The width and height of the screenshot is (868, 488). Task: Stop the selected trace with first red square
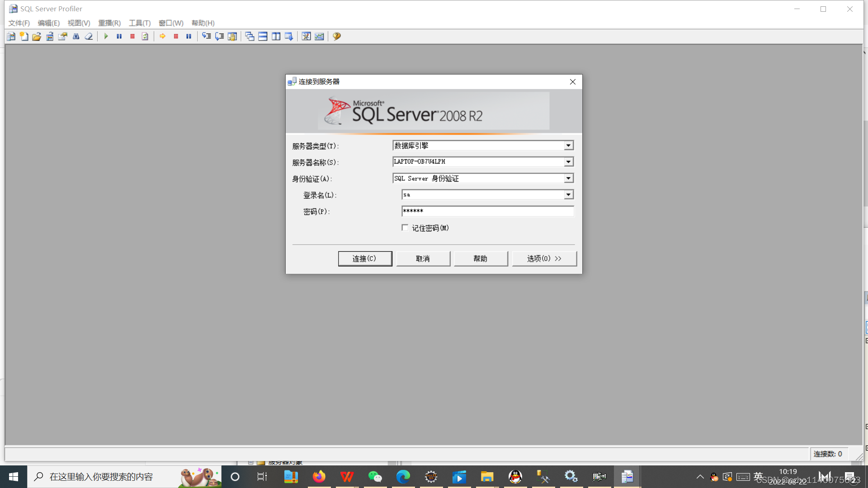click(x=132, y=37)
